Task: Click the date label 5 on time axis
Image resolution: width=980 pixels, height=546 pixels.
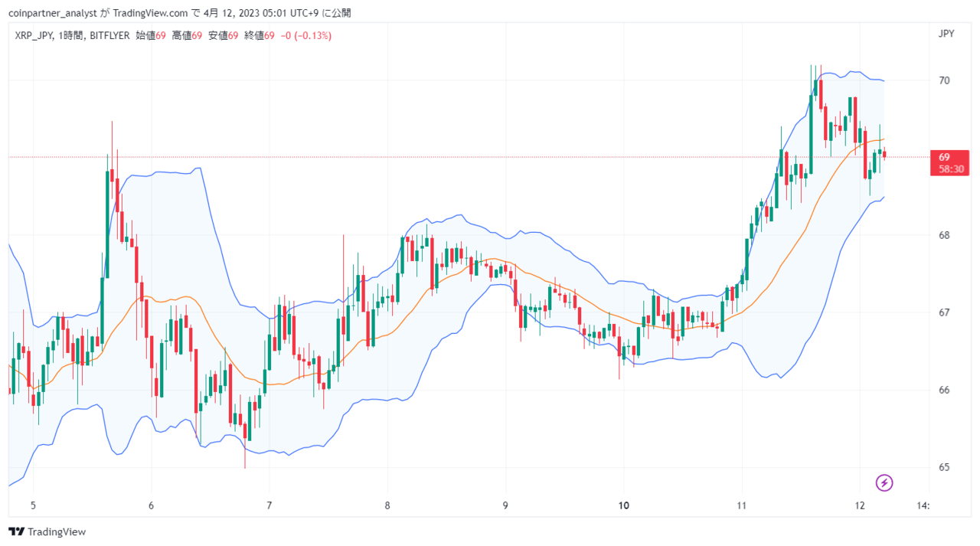Action: coord(33,505)
